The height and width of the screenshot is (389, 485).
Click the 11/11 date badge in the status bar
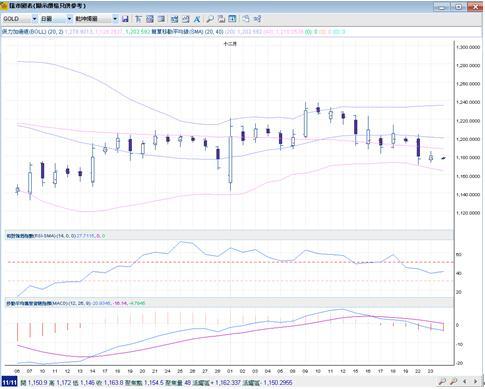pyautogui.click(x=10, y=382)
